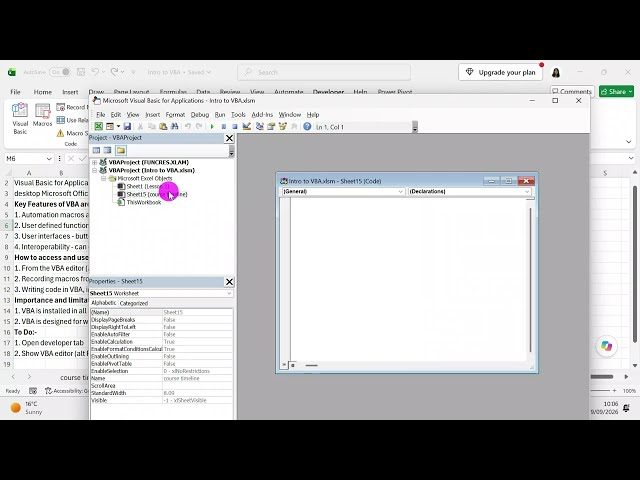Screen dimensions: 640x480
Task: Click the Break pause icon in VBA toolbar
Action: (223, 127)
